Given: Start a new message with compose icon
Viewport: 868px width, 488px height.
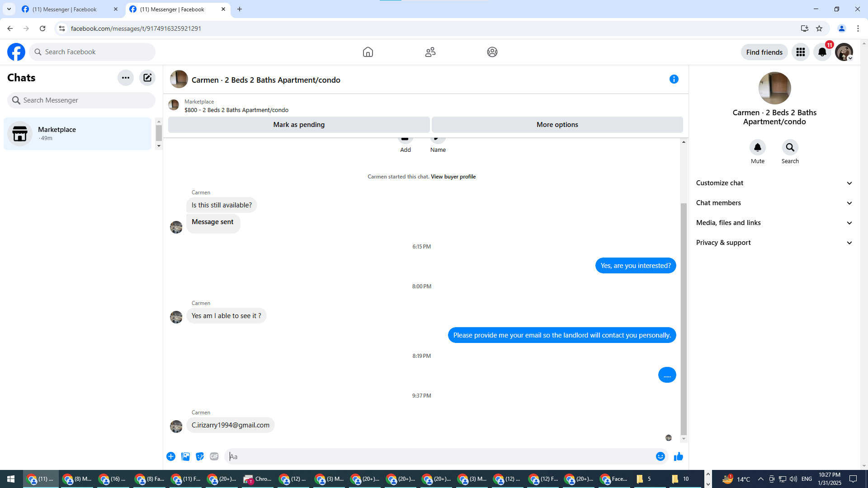Looking at the screenshot, I should [x=147, y=78].
